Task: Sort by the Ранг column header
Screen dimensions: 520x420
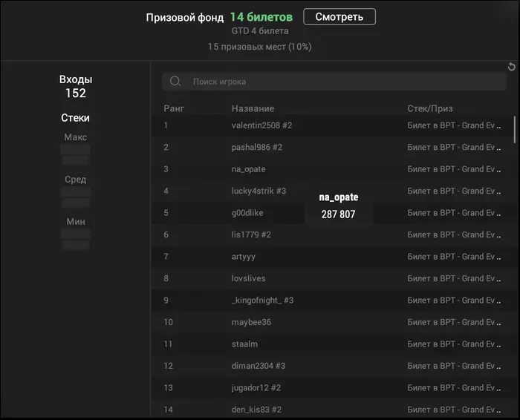Action: point(174,109)
